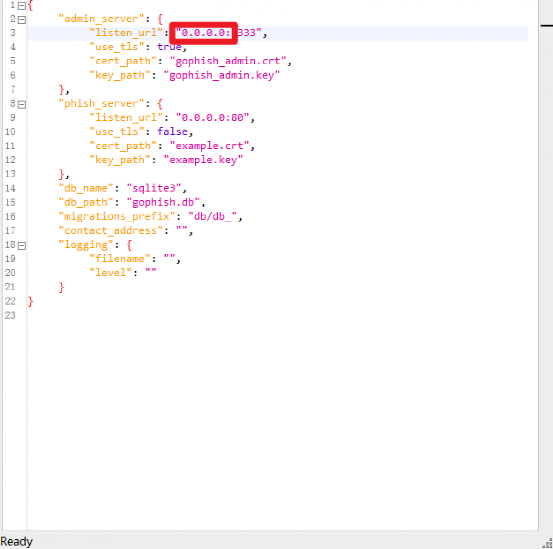The height and width of the screenshot is (549, 553).
Task: Collapse the admin_server block fold marker
Action: 22,20
